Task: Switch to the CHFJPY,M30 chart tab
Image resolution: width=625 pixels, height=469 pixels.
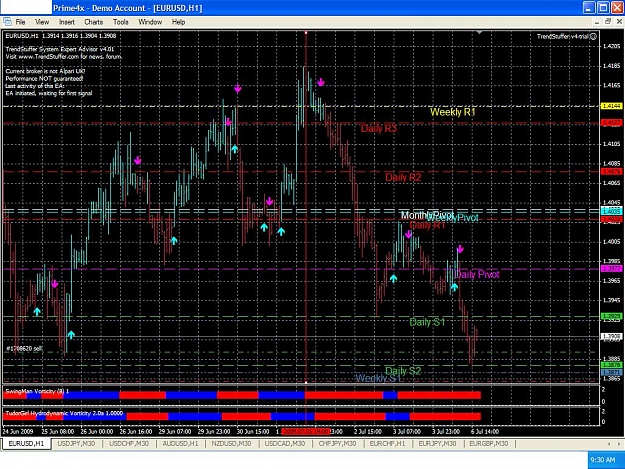Action: (337, 443)
